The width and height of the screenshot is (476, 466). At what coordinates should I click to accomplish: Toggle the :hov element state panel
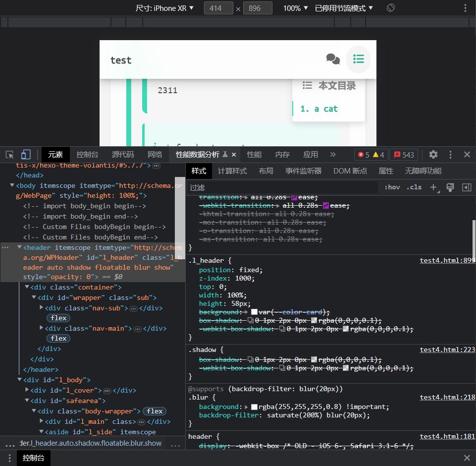coord(392,187)
